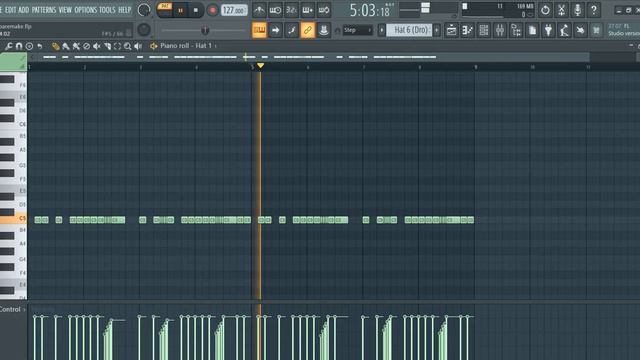Select the piano roll Select tool
The image size is (640, 360).
pos(118,47)
